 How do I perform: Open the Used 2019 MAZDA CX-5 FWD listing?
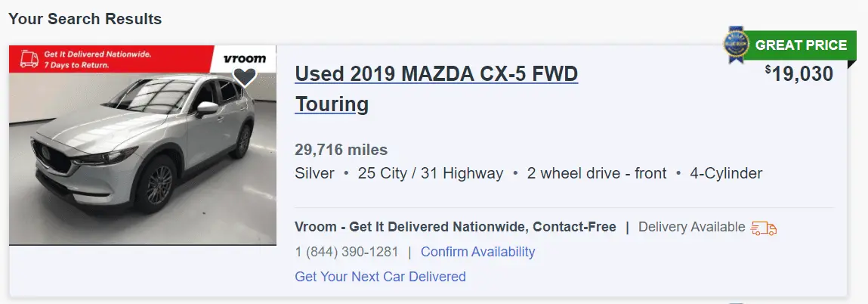tap(436, 73)
